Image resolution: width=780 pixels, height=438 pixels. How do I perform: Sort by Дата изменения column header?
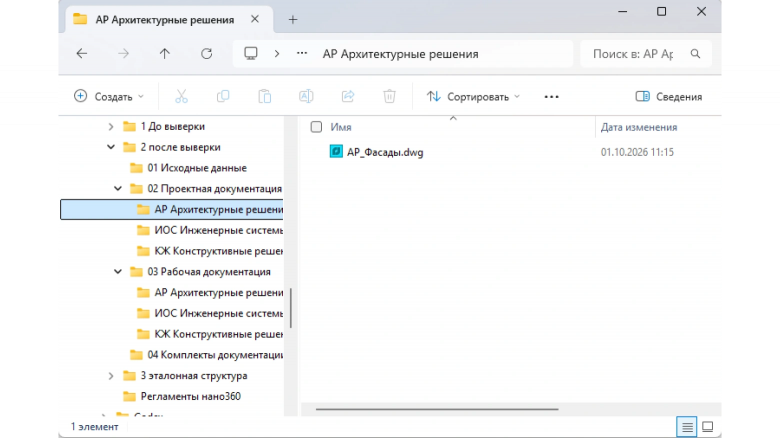[639, 127]
